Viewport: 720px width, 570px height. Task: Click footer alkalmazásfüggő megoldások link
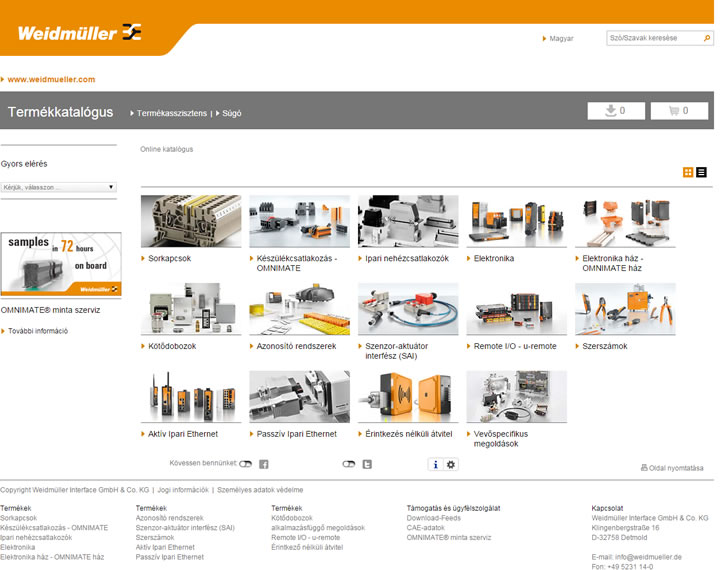pyautogui.click(x=318, y=528)
